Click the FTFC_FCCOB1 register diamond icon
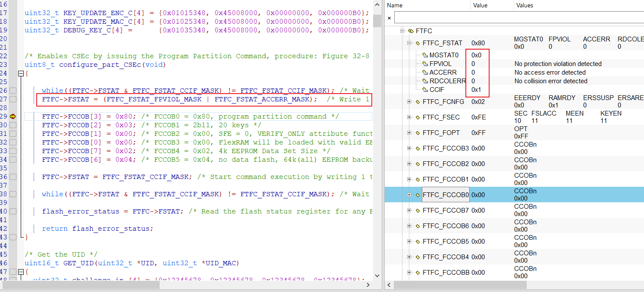 (418, 179)
